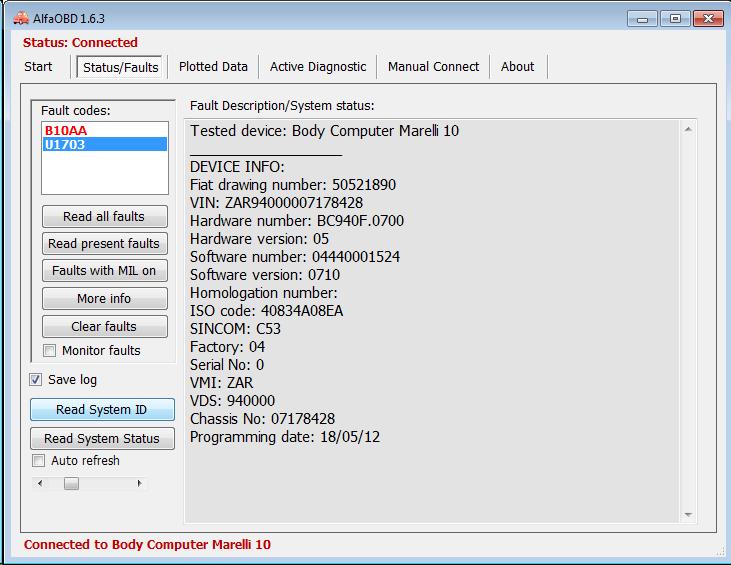Open the About tab

click(x=517, y=67)
